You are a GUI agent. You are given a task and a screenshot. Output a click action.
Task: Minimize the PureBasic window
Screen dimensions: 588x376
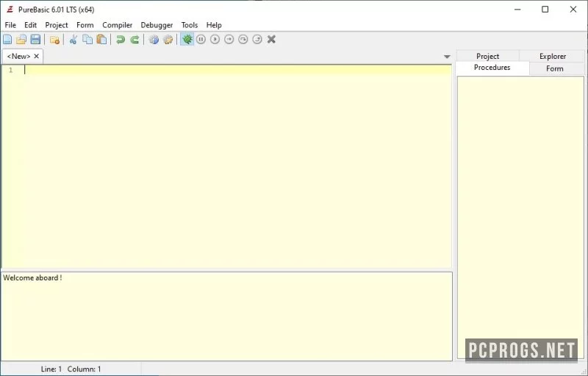(x=517, y=10)
